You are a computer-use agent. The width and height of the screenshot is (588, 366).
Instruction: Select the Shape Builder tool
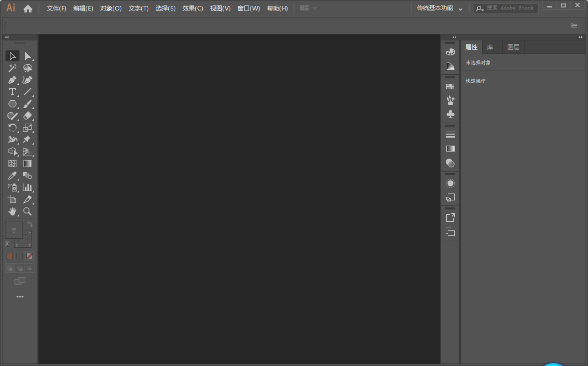tap(12, 152)
